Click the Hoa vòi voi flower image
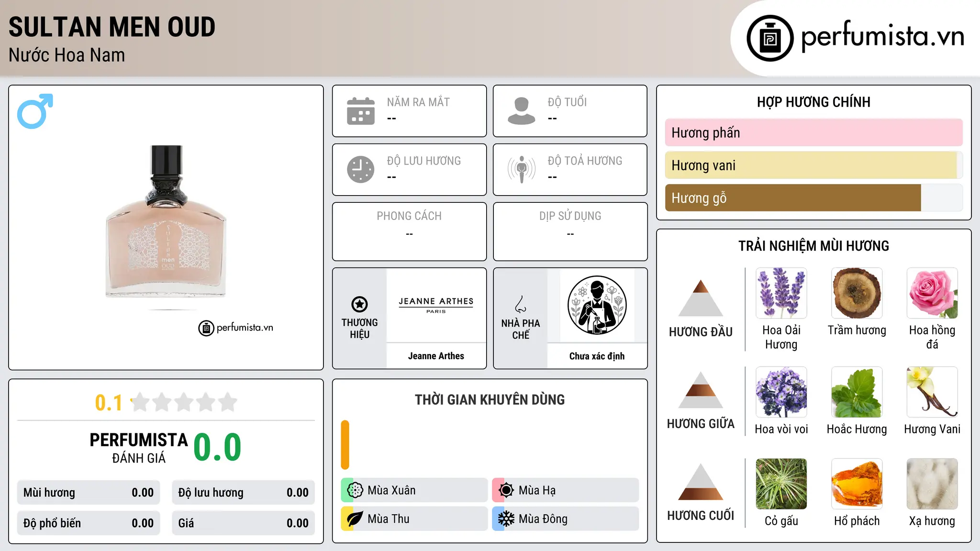The image size is (980, 551). (x=781, y=392)
